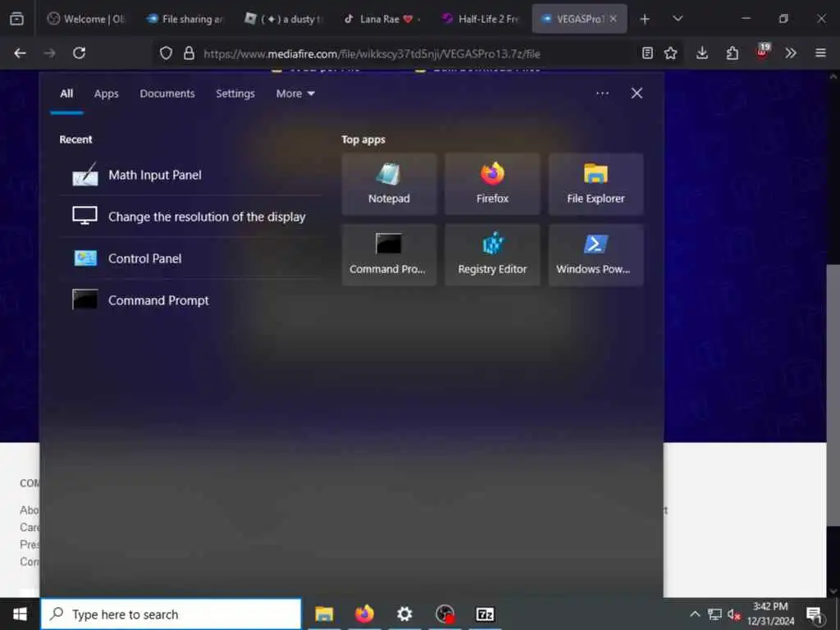This screenshot has width=840, height=630.
Task: Open Command Prompt from Recent list
Action: click(x=190, y=300)
